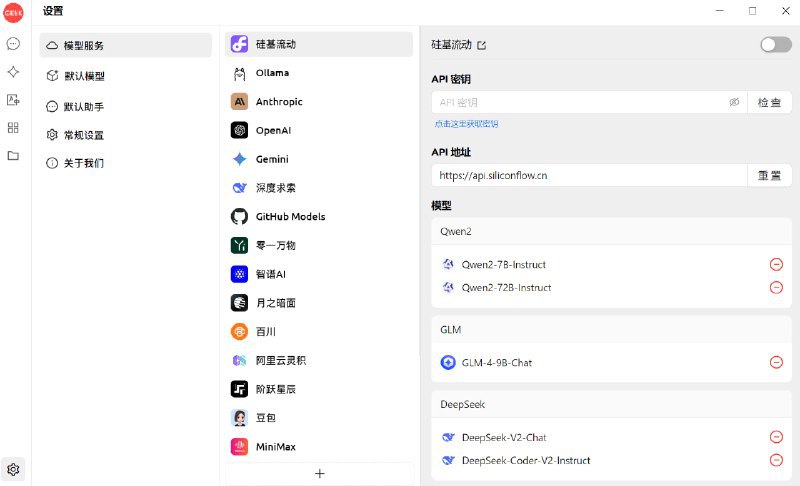Screen dimensions: 800x486
Task: Click the API 密钥 input field
Action: pos(580,102)
